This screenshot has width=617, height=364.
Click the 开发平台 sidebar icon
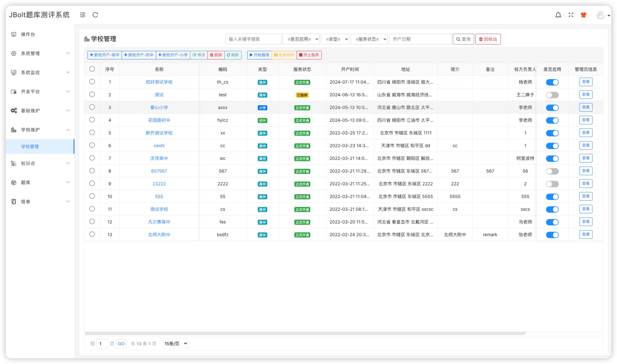click(14, 92)
